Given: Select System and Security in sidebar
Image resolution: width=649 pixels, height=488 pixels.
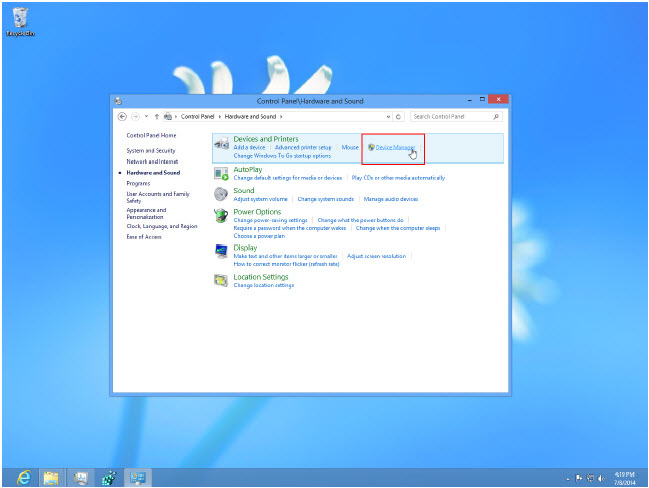Looking at the screenshot, I should click(151, 151).
